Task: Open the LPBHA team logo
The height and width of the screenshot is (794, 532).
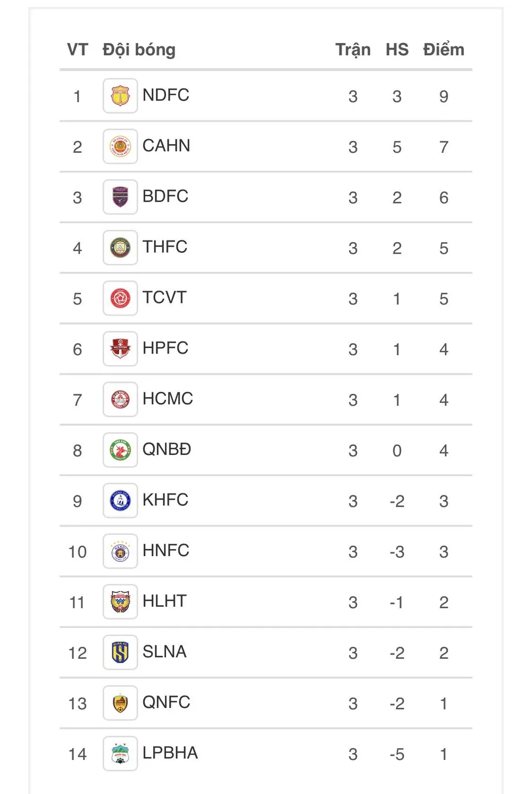Action: click(x=120, y=754)
